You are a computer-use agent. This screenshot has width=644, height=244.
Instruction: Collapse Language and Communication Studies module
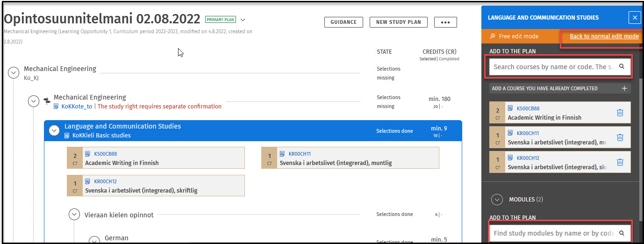[x=54, y=130]
